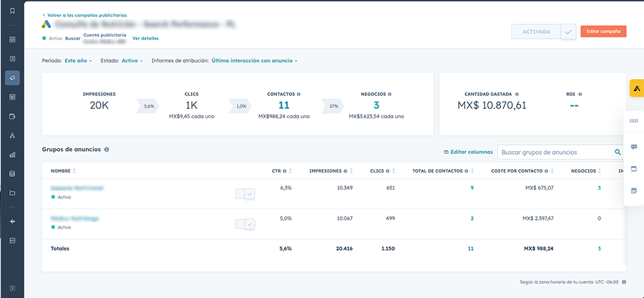This screenshot has width=644, height=298.
Task: Click the info icon beside NEGOCIOS metric card
Action: tap(389, 94)
